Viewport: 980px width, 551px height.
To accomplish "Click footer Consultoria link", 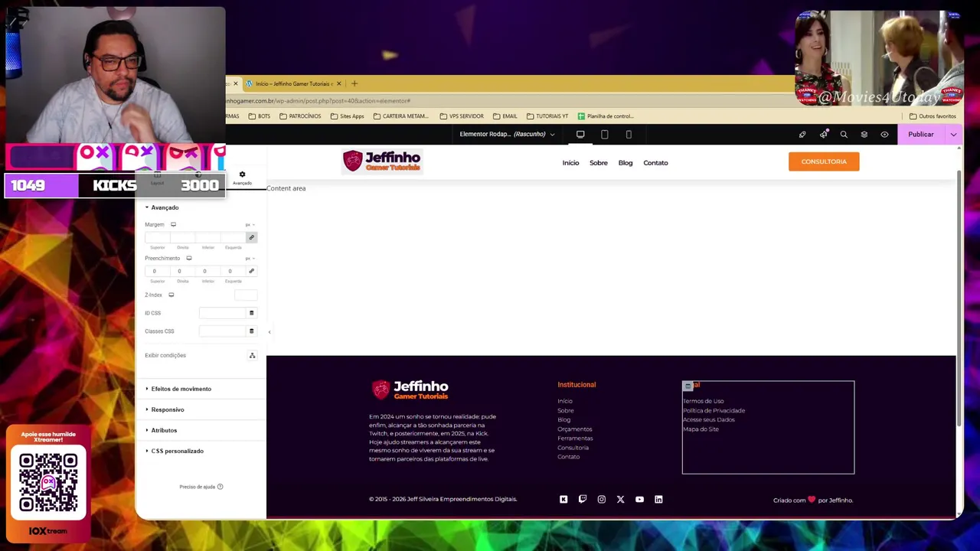I will [x=573, y=448].
